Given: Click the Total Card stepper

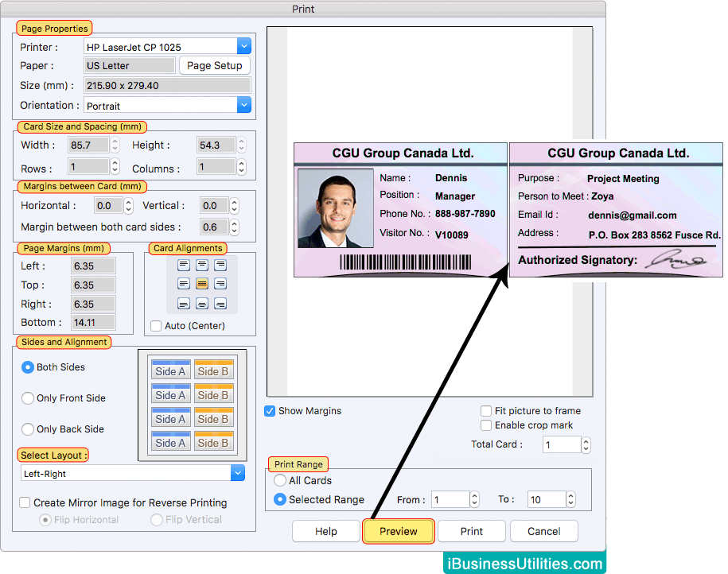Looking at the screenshot, I should pos(586,445).
